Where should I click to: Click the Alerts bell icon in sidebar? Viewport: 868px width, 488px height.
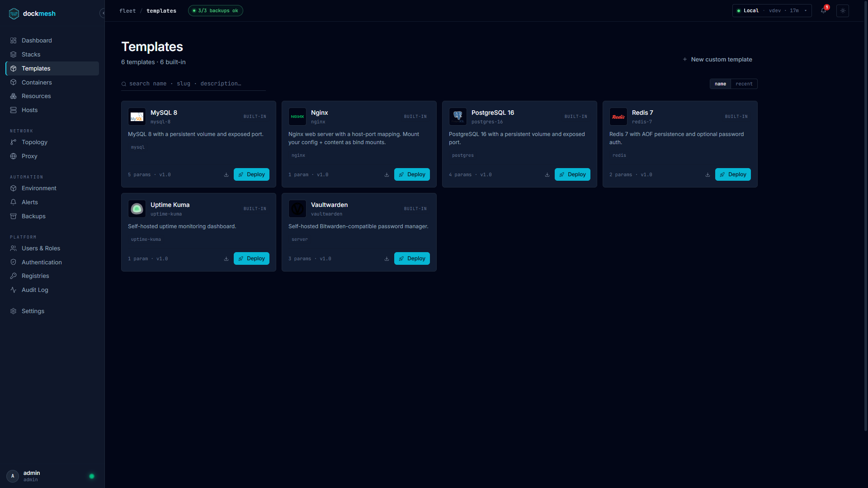14,202
